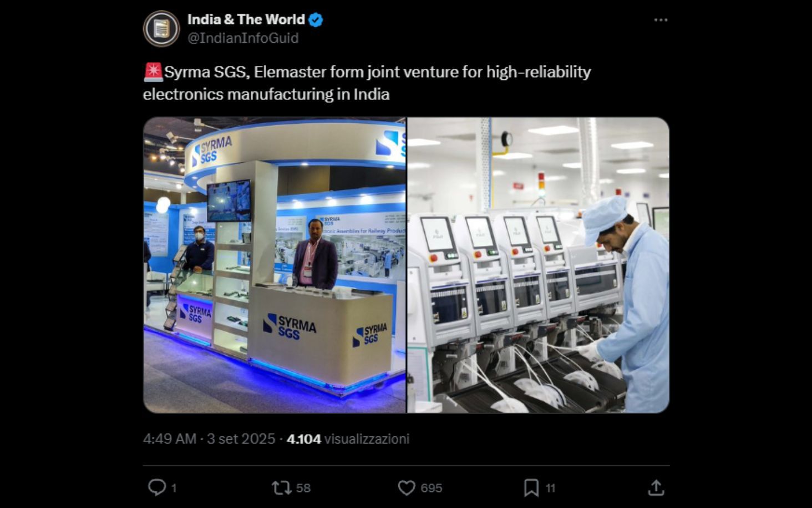Like the post with the heart icon

tap(407, 488)
